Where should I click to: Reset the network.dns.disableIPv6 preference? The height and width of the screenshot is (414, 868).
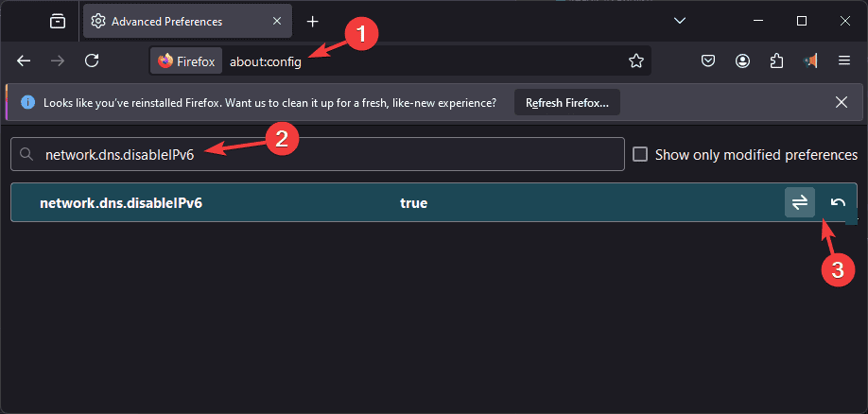838,202
